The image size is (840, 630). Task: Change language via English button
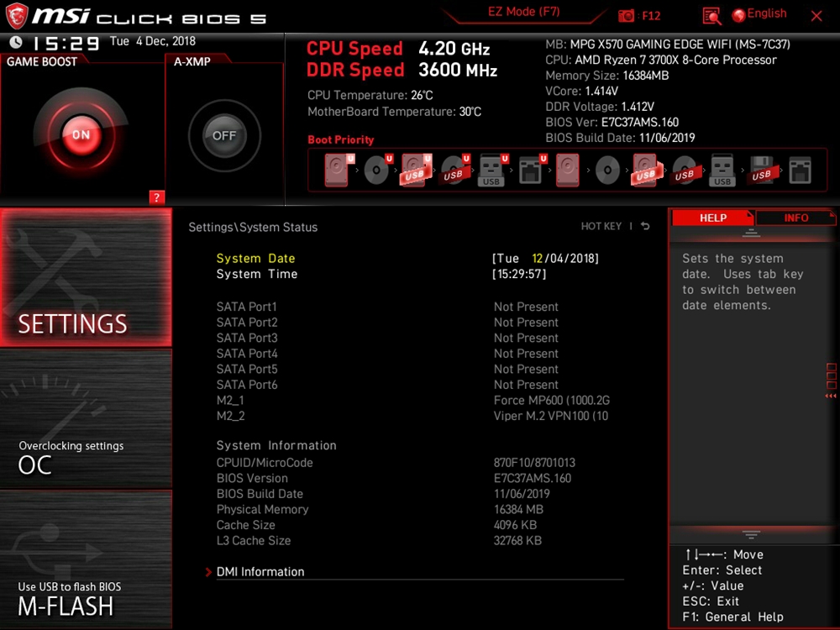tap(759, 14)
